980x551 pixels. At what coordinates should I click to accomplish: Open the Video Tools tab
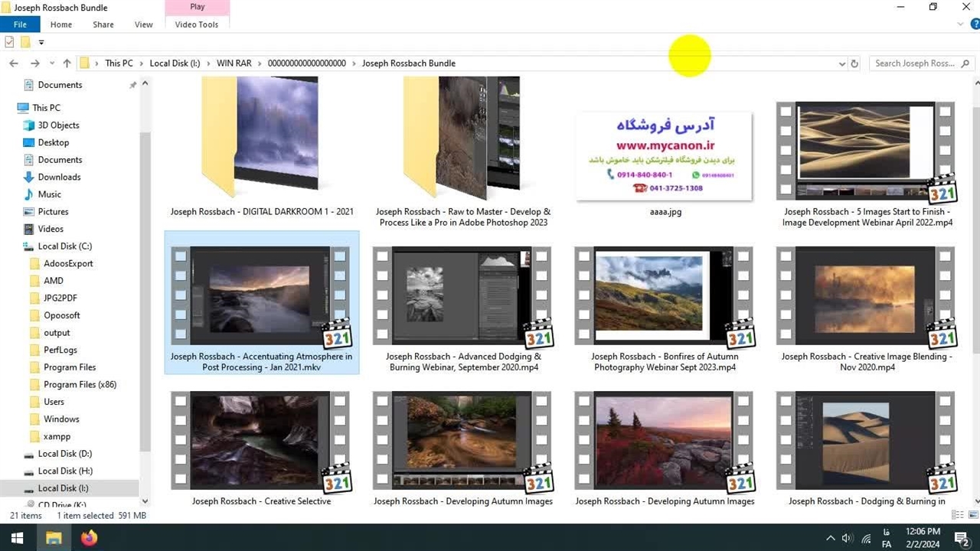point(197,24)
